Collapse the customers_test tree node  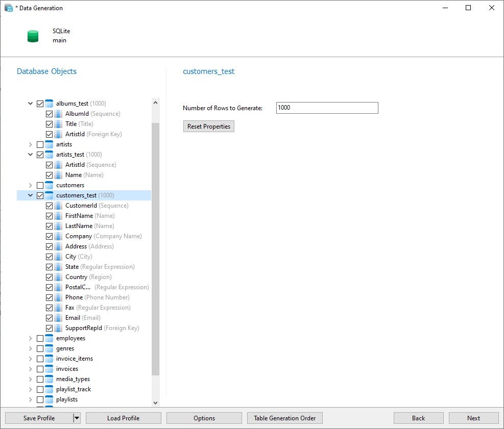pos(30,195)
